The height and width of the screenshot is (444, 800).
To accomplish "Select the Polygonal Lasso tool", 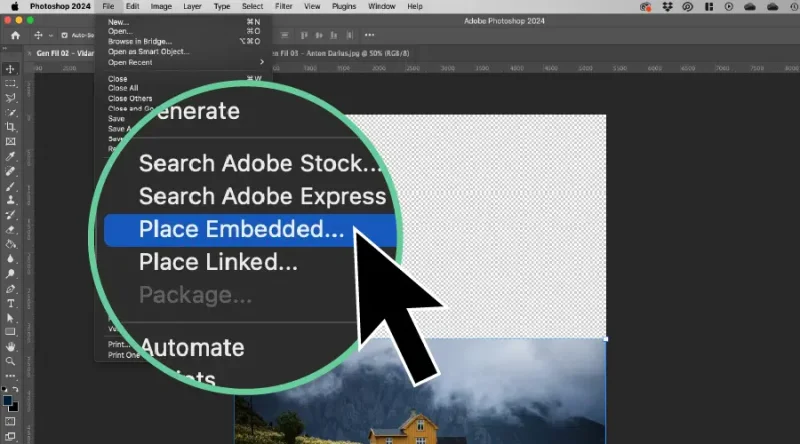I will coord(10,98).
